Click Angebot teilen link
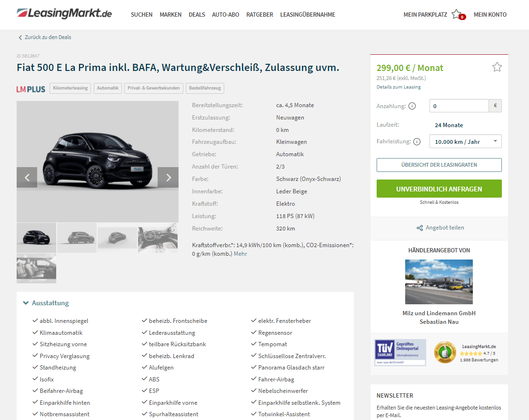The height and width of the screenshot is (420, 529). pyautogui.click(x=445, y=228)
